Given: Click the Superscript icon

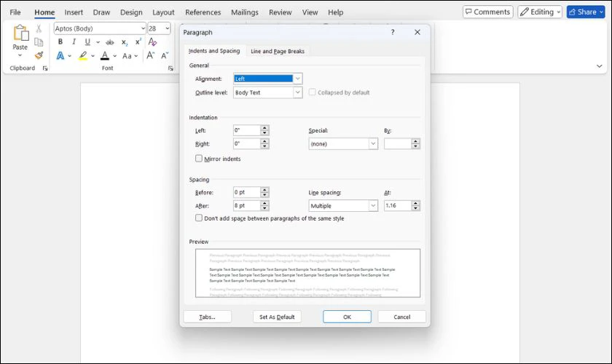Looking at the screenshot, I should pyautogui.click(x=138, y=41).
